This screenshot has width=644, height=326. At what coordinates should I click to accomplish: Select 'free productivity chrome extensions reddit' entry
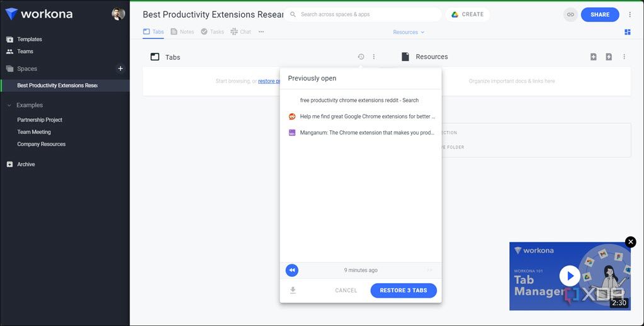[361, 100]
